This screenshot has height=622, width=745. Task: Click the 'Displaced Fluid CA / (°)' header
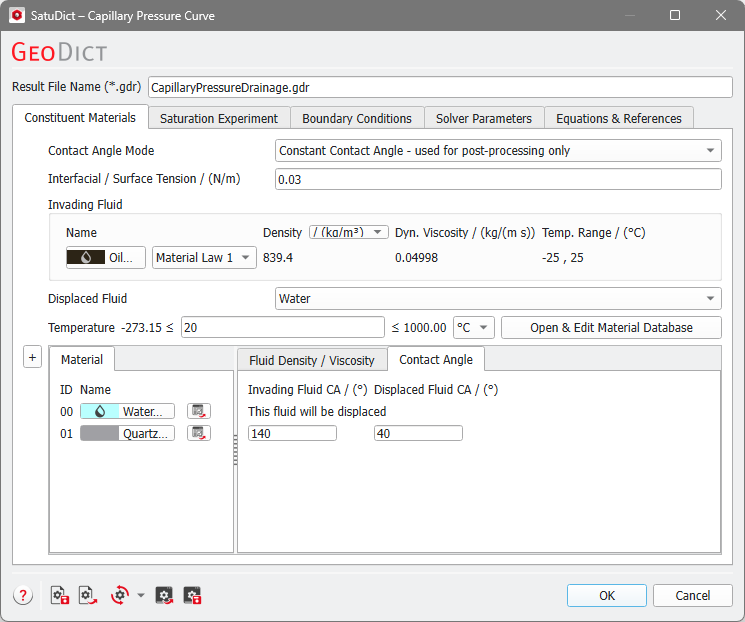436,390
